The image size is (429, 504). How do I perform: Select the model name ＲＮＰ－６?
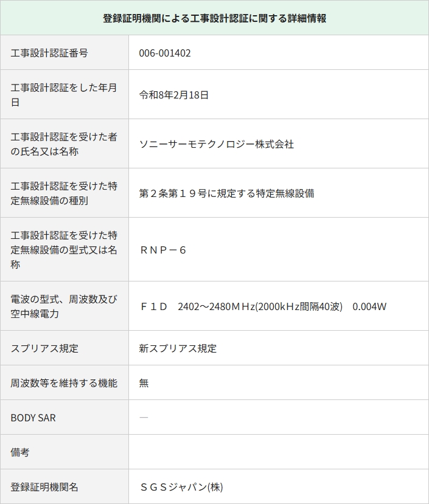coord(163,250)
